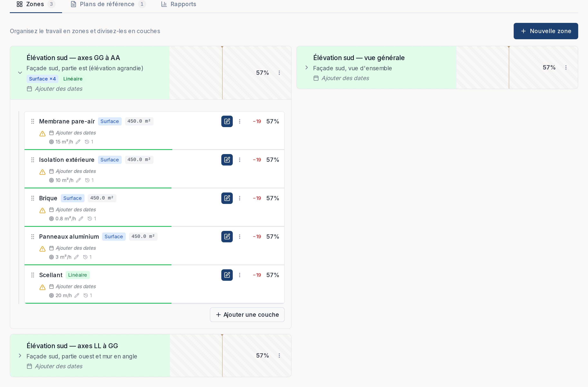Screen dimensions: 588x387
Task: Click warning triangle on Panneaux aluminium
Action: tap(42, 249)
